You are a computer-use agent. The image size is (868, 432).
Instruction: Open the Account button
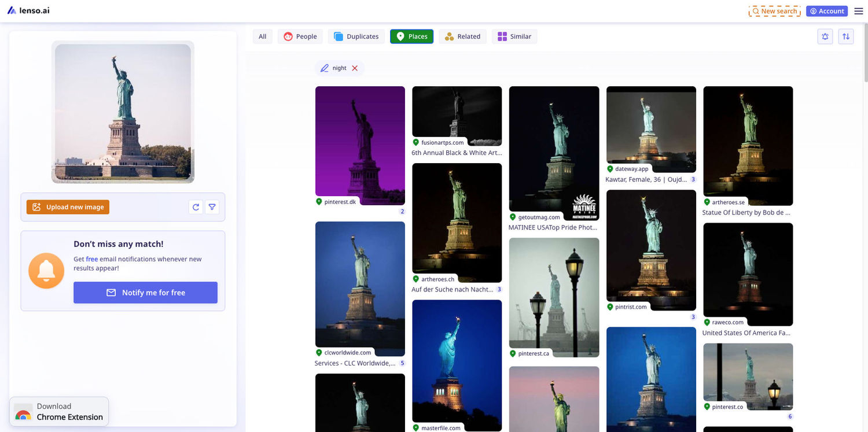click(x=826, y=11)
